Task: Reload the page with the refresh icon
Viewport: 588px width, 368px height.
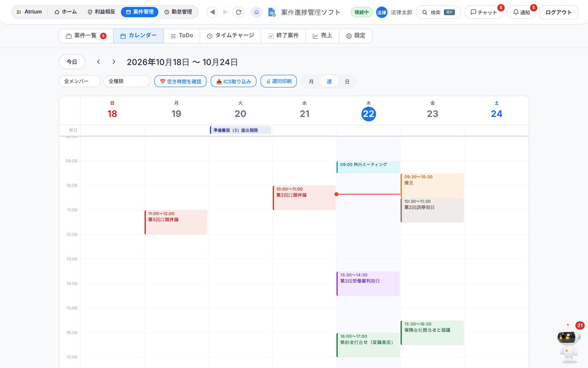Action: [x=239, y=12]
